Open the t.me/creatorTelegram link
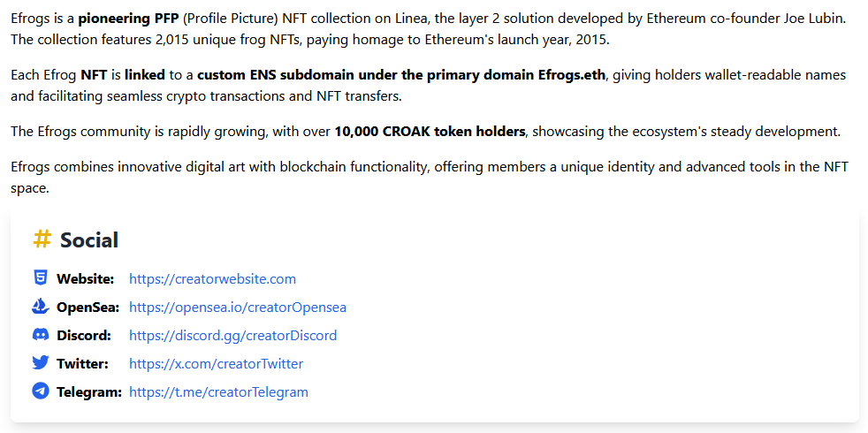This screenshot has height=433, width=868. click(218, 392)
